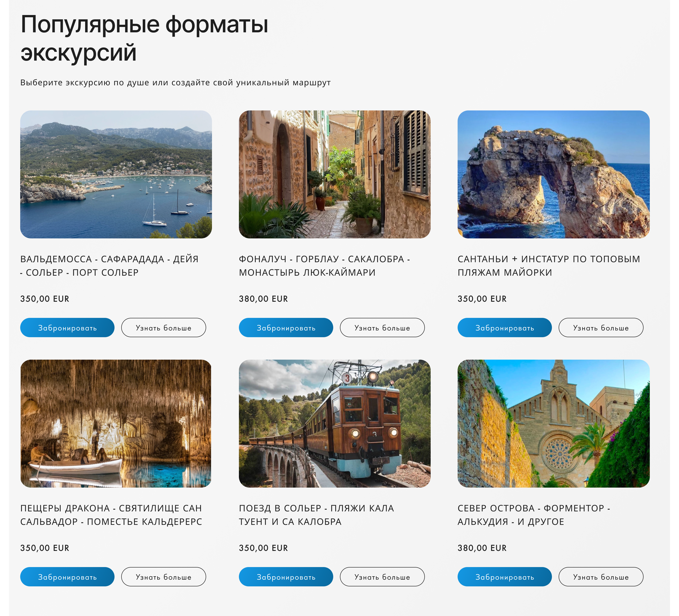Book the Valldemossa – Port Soller excursion
Screen dimensions: 679x616
(x=67, y=327)
